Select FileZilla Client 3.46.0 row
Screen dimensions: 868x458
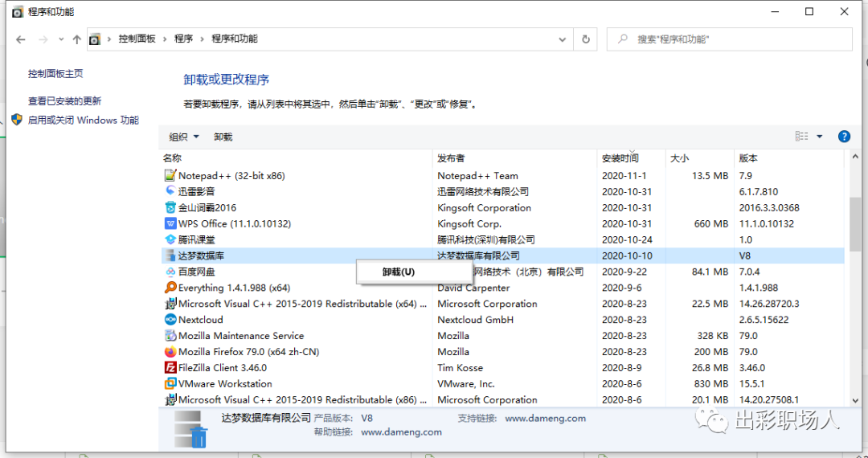coord(502,368)
